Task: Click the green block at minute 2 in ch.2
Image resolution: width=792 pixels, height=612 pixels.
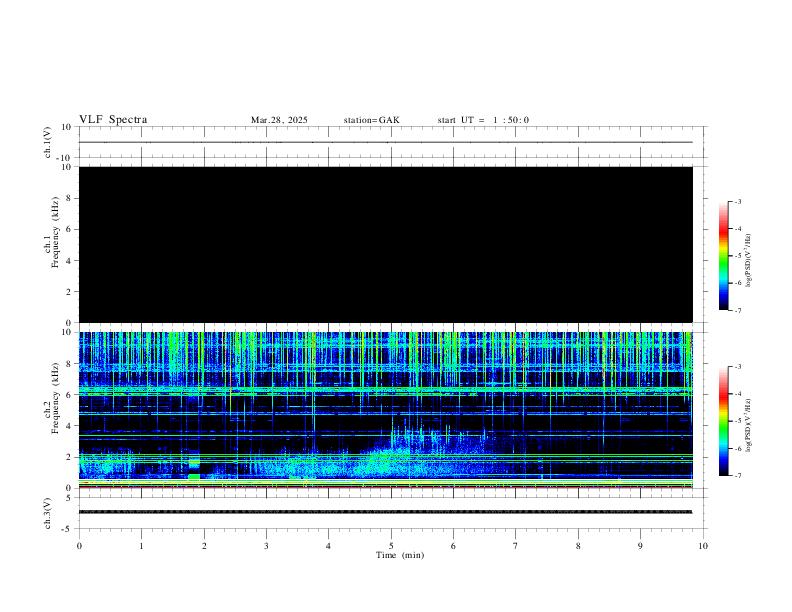Action: pos(194,476)
